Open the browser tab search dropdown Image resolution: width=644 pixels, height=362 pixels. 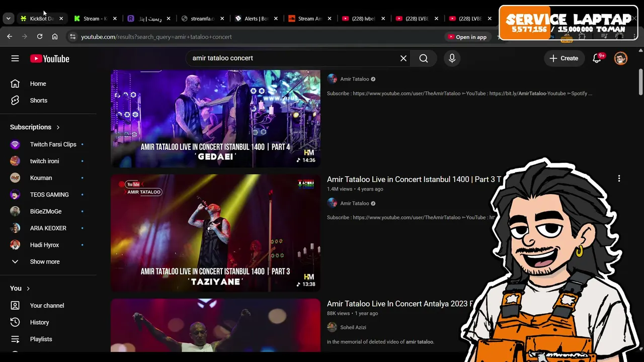[8, 19]
